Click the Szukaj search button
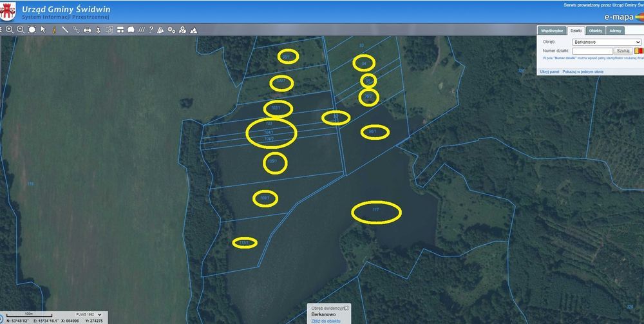The width and height of the screenshot is (644, 324). click(623, 51)
